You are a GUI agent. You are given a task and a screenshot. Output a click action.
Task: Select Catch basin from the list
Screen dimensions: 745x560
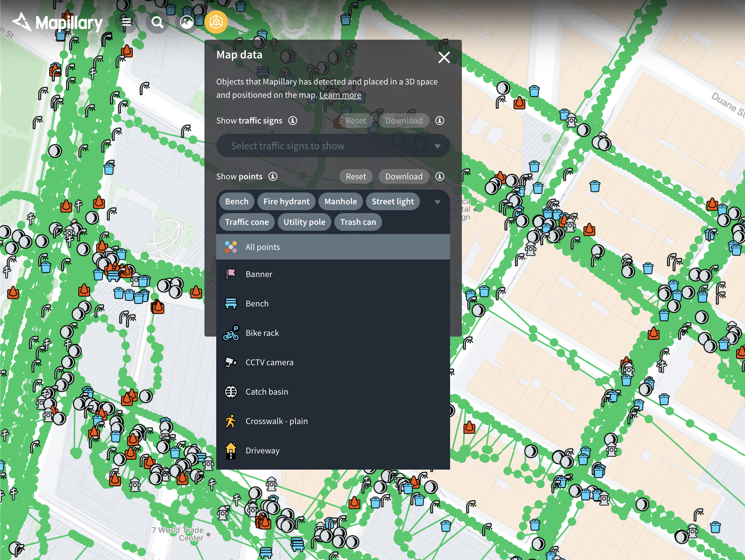coord(333,392)
